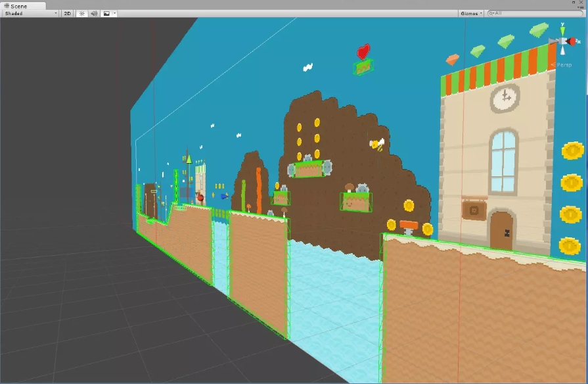Select the bee enemy sprite
This screenshot has width=588, height=384.
pyautogui.click(x=377, y=144)
